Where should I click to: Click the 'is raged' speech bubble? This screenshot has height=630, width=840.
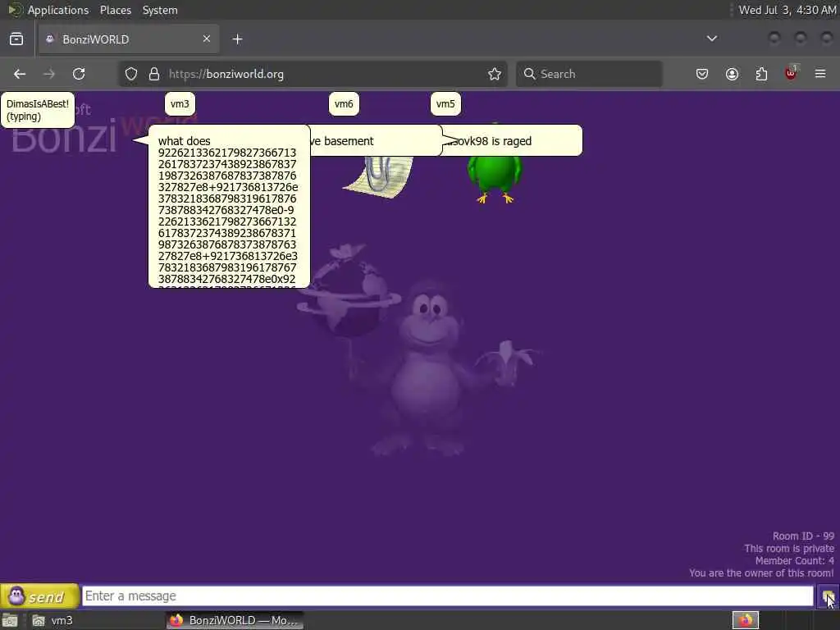514,141
